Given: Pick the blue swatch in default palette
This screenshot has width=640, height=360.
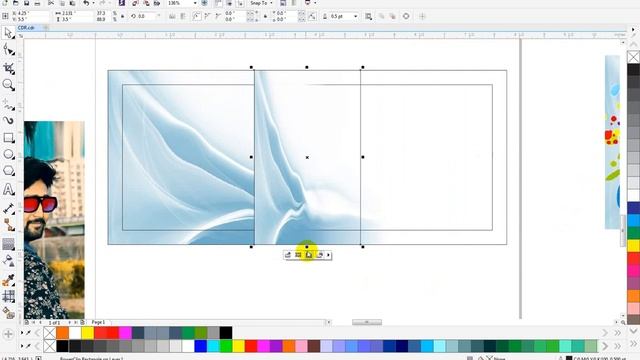Looking at the screenshot, I should (200, 346).
